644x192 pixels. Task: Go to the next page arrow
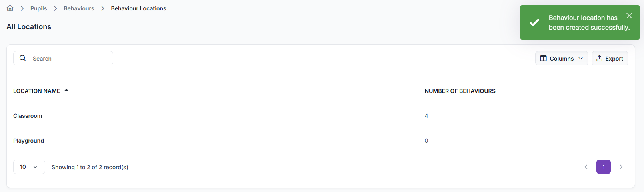point(621,167)
